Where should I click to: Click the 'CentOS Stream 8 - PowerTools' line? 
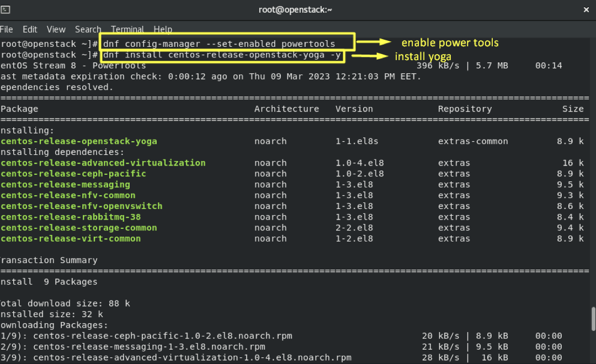point(73,66)
